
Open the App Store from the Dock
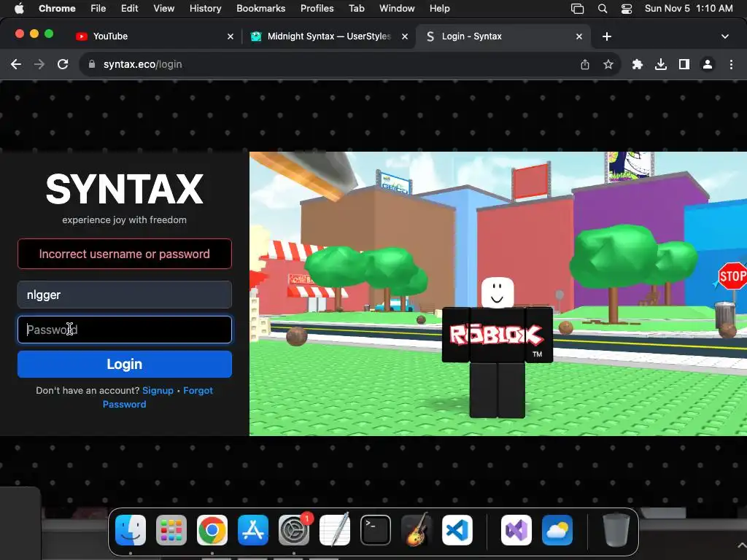[x=253, y=530]
